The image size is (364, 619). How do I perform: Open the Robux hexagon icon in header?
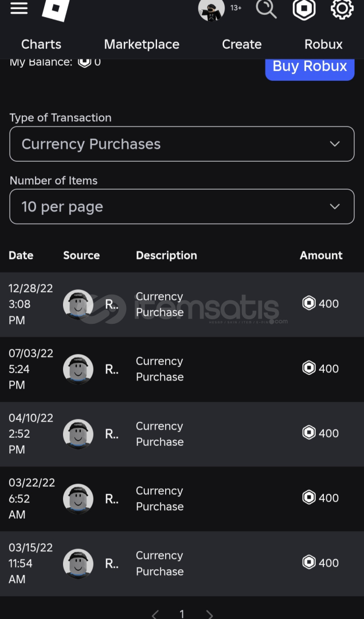point(304,9)
